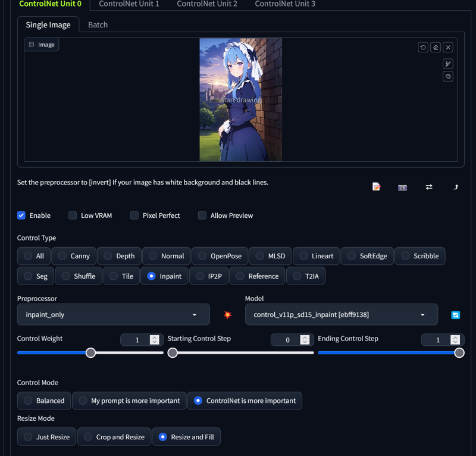
Task: Click the Control Weight stepper arrows
Action: click(x=155, y=340)
